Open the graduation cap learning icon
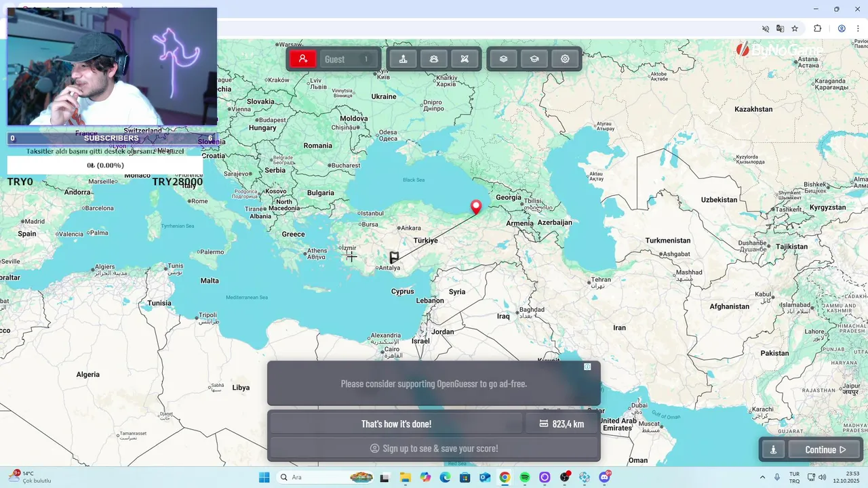 pyautogui.click(x=534, y=59)
